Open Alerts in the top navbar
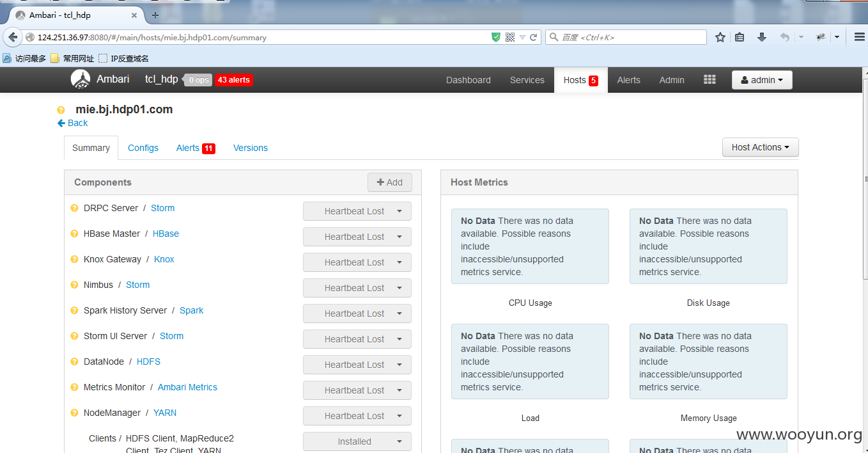The image size is (868, 453). click(x=629, y=80)
